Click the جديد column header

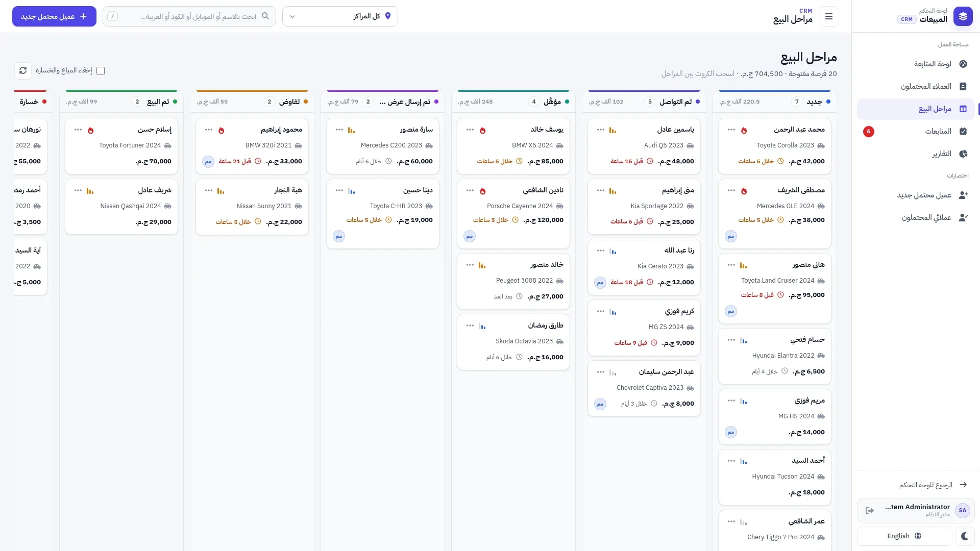coord(775,102)
